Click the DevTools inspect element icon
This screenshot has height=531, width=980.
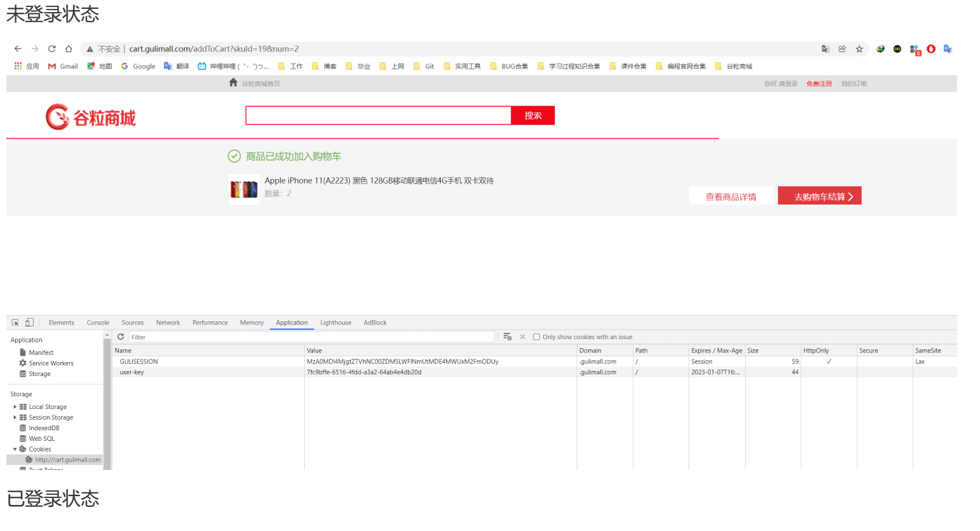(15, 323)
